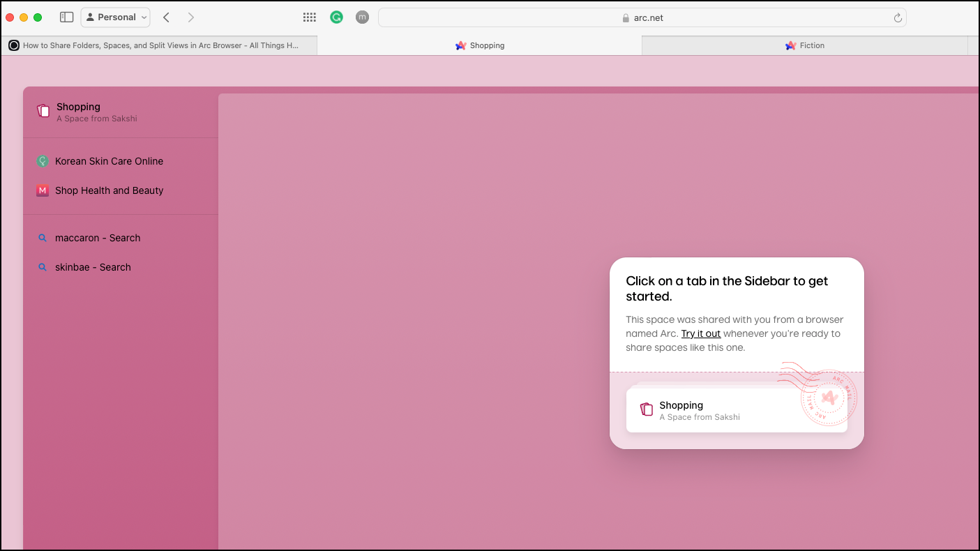Image resolution: width=980 pixels, height=551 pixels.
Task: Maximize the window with green button
Action: point(38,17)
